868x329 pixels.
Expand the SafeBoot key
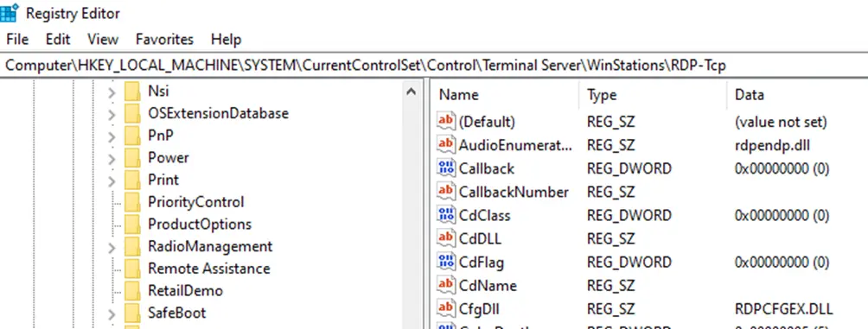click(112, 314)
